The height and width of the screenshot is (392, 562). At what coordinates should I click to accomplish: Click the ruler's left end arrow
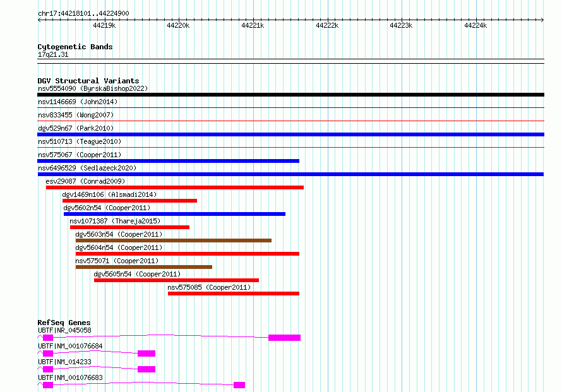tap(39, 20)
